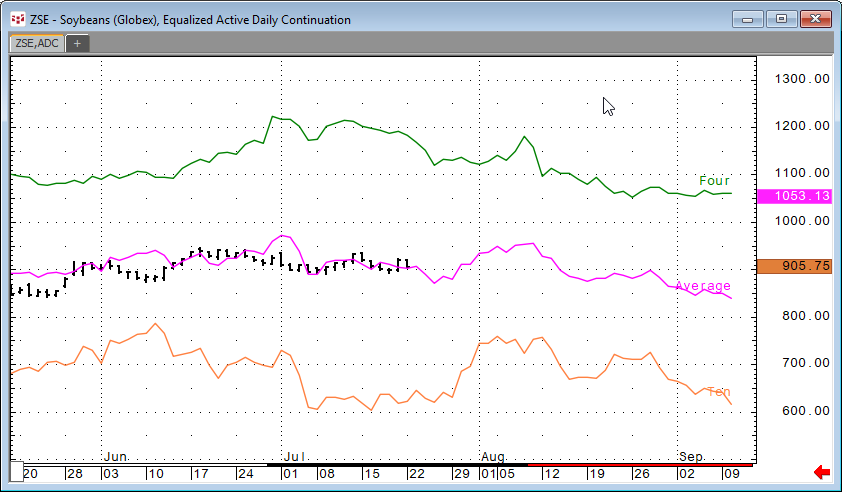The height and width of the screenshot is (492, 842).
Task: Click the orange 'Ten' curve label
Action: 718,391
